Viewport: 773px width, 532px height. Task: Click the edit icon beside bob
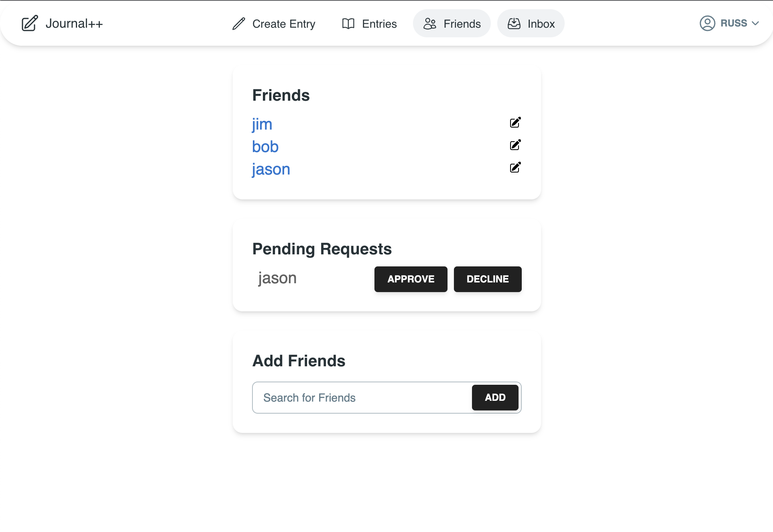[x=515, y=145]
